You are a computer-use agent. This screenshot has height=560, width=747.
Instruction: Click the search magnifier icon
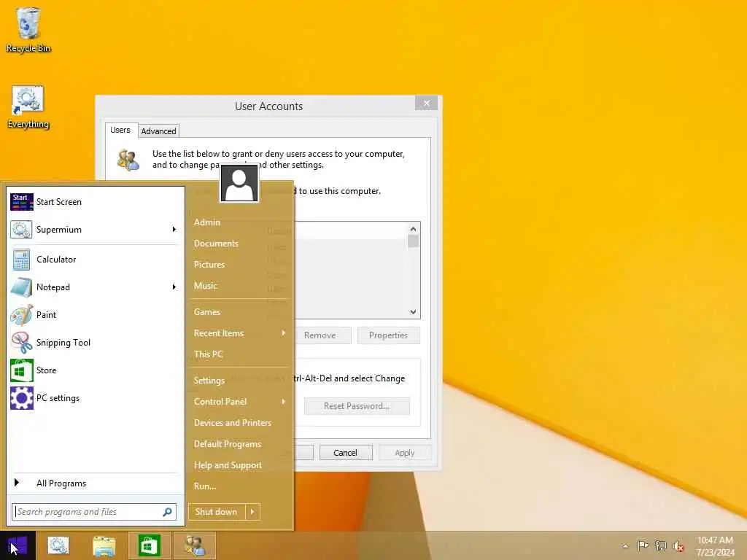click(x=167, y=512)
